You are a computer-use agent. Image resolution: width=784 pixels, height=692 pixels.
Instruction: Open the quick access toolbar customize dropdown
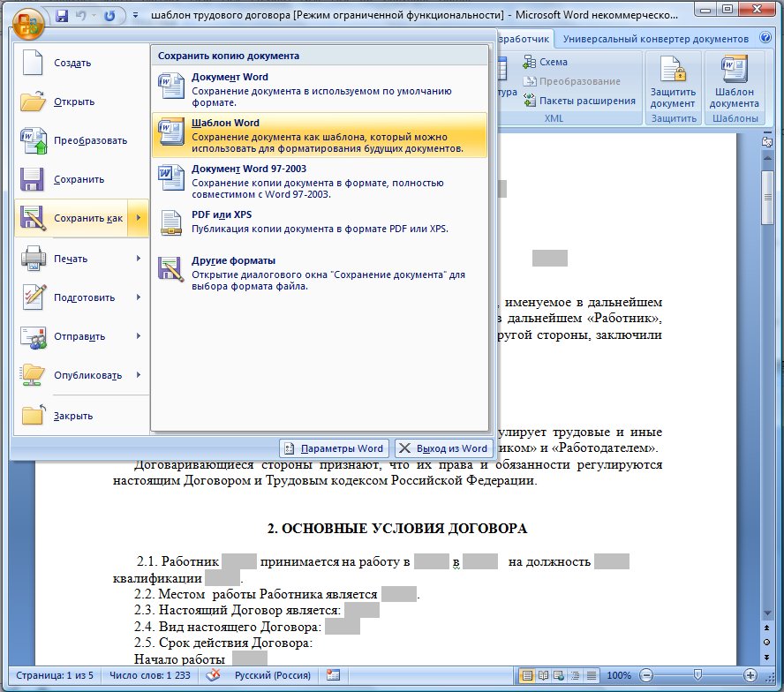[x=135, y=16]
